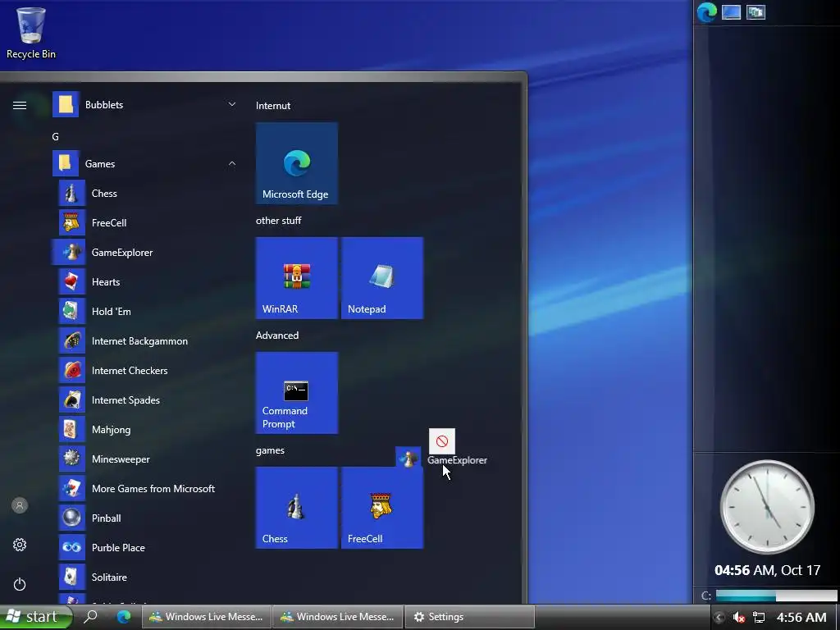Collapse the Games folder chevron
The image size is (840, 630).
pyautogui.click(x=232, y=163)
